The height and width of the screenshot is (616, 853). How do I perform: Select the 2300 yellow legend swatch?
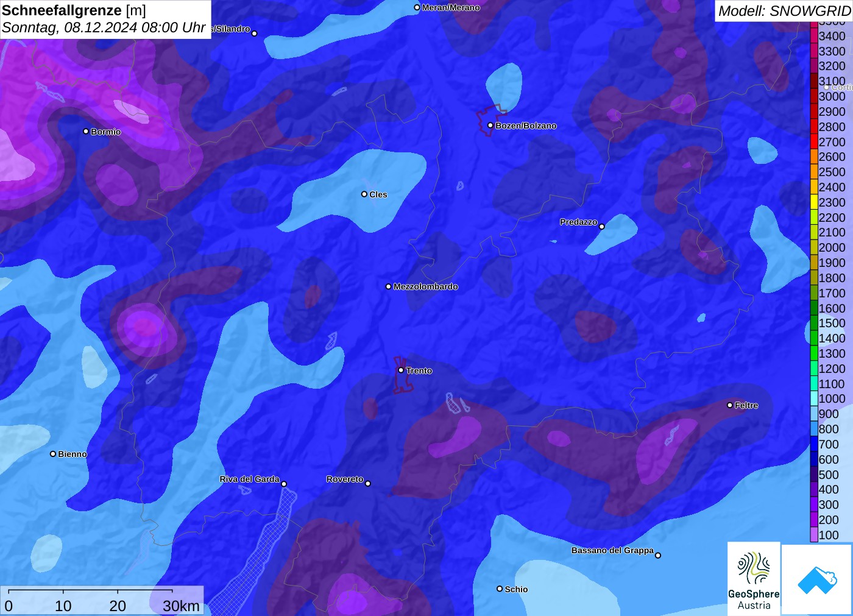pos(813,202)
